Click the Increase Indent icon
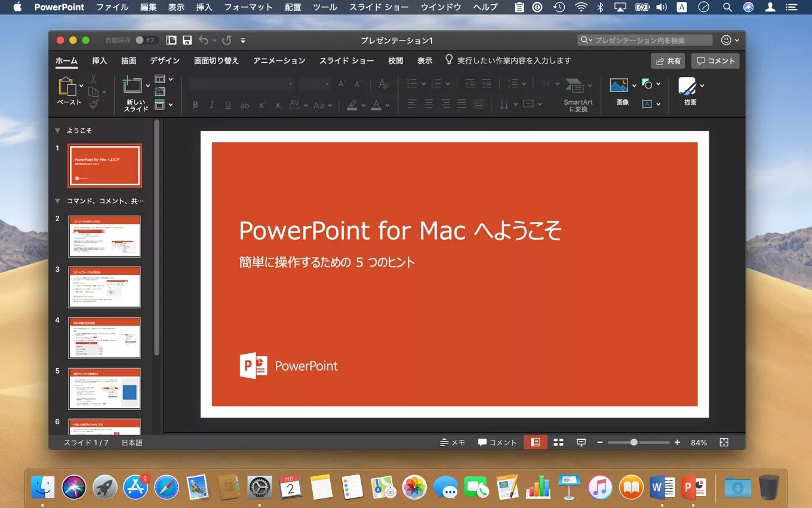The width and height of the screenshot is (812, 508). [487, 84]
